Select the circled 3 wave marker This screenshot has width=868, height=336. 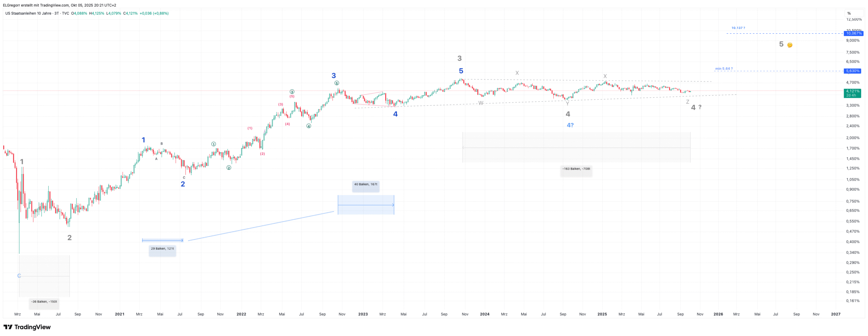[x=292, y=92]
